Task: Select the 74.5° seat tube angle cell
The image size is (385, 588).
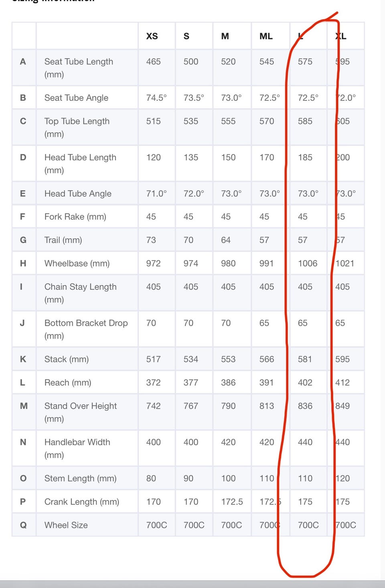Action: tap(156, 98)
